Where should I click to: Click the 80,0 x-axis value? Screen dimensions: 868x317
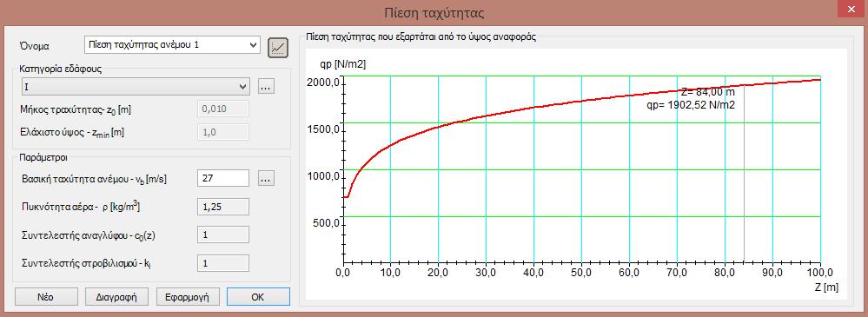coord(725,274)
